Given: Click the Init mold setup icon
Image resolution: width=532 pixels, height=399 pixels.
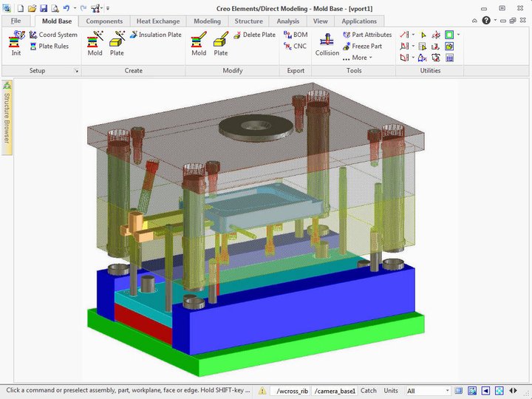Looking at the screenshot, I should pos(16,43).
